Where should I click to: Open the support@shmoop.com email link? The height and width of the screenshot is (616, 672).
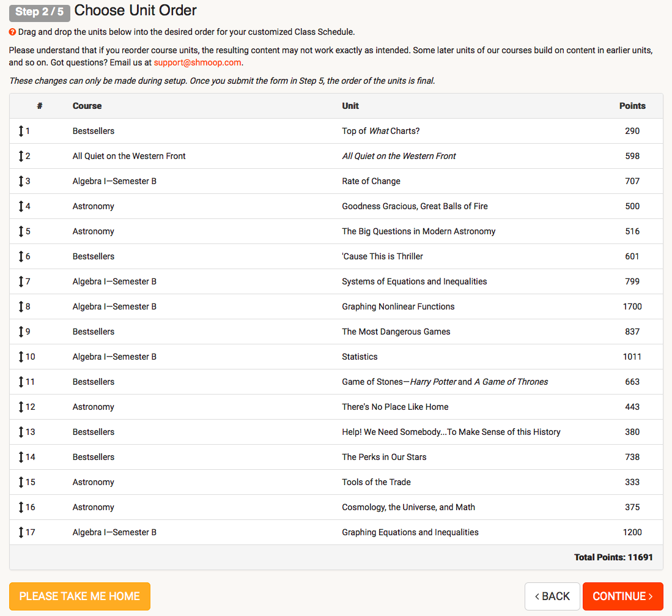198,62
